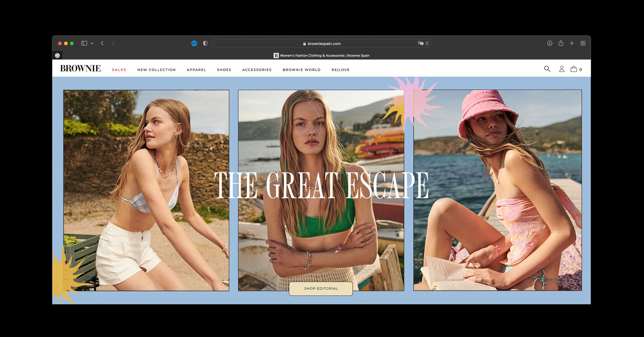The height and width of the screenshot is (337, 644).
Task: Open the APPAREL navigation menu
Action: point(196,70)
